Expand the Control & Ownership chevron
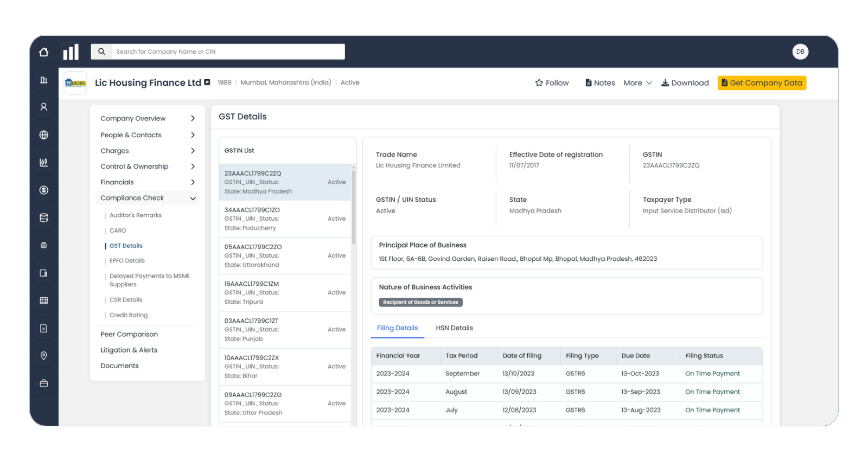Viewport: 868px width, 461px height. pos(193,167)
